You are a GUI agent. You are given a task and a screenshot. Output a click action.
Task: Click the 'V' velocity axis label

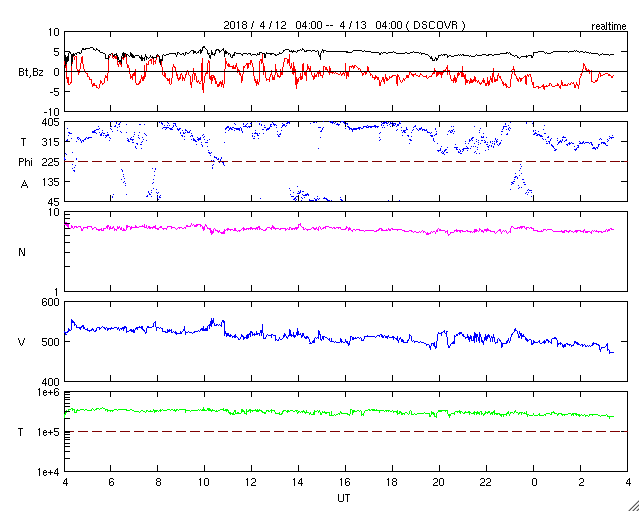coord(22,342)
